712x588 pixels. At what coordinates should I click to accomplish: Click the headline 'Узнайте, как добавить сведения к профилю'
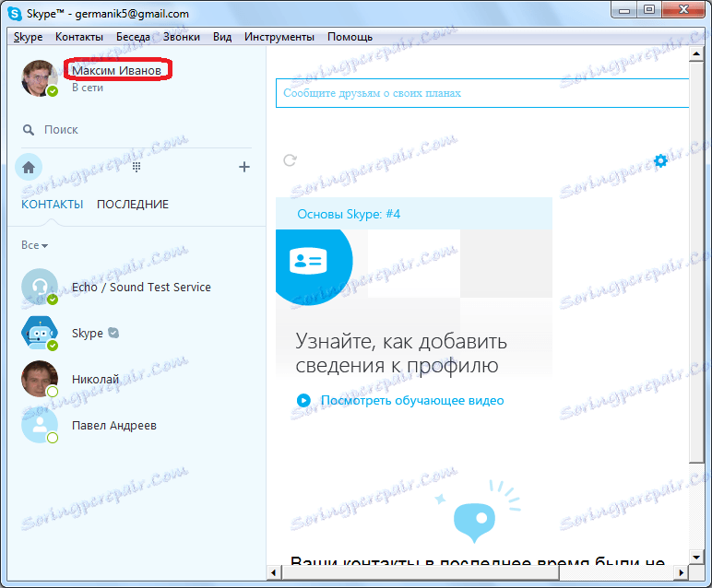tap(401, 353)
